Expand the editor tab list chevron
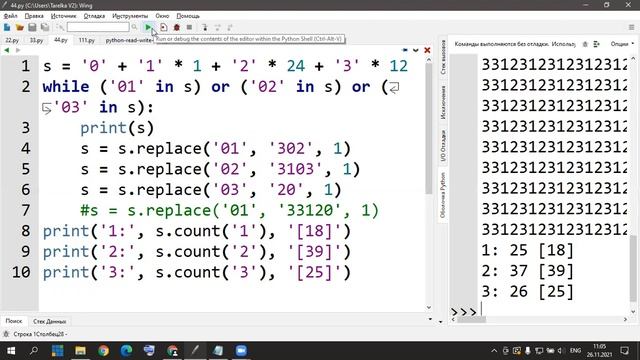The width and height of the screenshot is (640, 360). point(416,50)
